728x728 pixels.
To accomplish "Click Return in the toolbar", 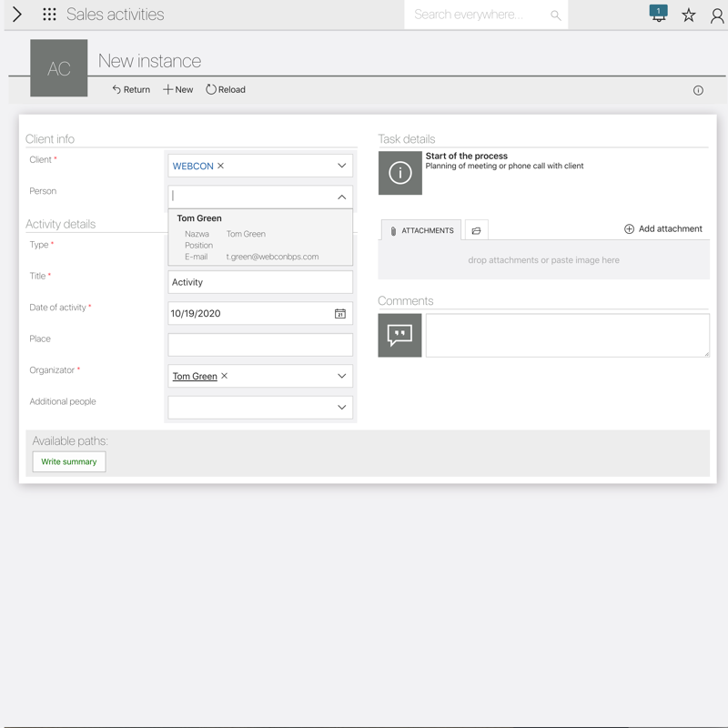I will pos(131,90).
